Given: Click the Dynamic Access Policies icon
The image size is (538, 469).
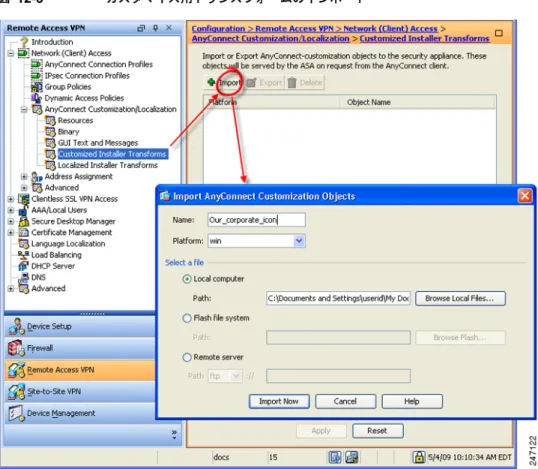Looking at the screenshot, I should [x=36, y=98].
